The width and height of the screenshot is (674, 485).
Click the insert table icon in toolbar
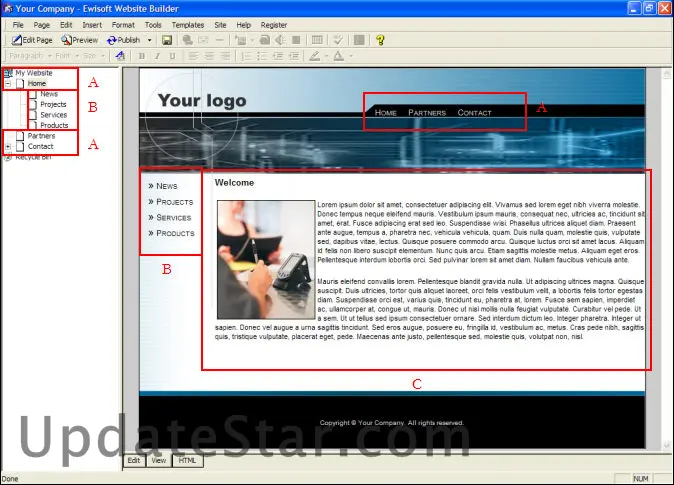coord(317,40)
